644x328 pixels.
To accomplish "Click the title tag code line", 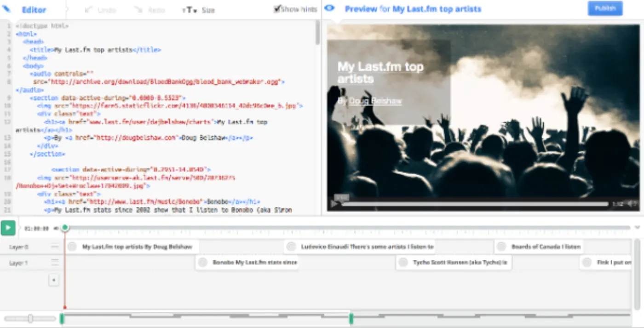I will (x=95, y=50).
